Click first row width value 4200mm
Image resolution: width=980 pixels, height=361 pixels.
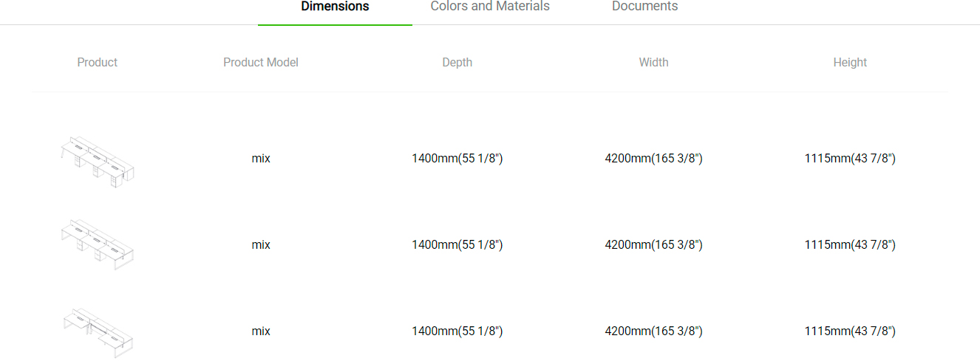(653, 158)
